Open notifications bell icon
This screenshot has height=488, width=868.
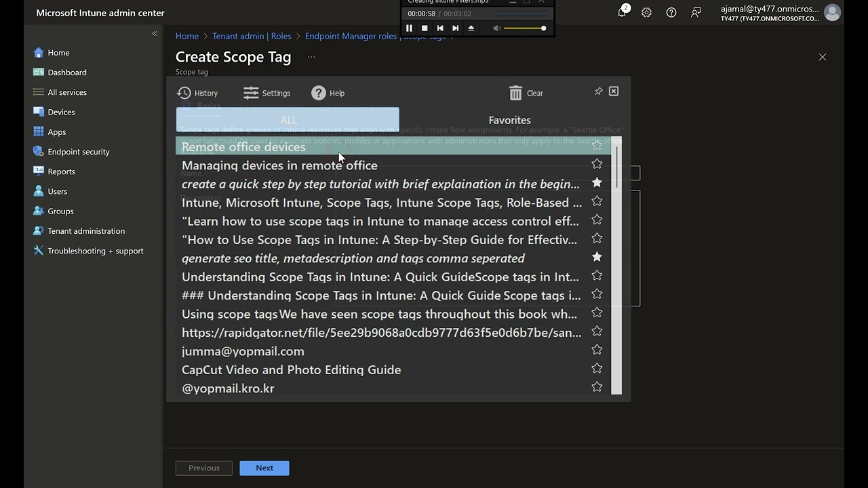point(622,12)
